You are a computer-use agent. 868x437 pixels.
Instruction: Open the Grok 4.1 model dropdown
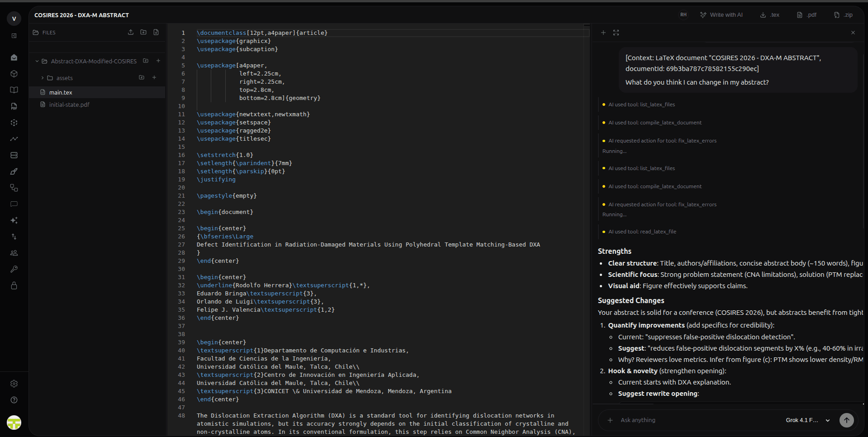click(808, 420)
